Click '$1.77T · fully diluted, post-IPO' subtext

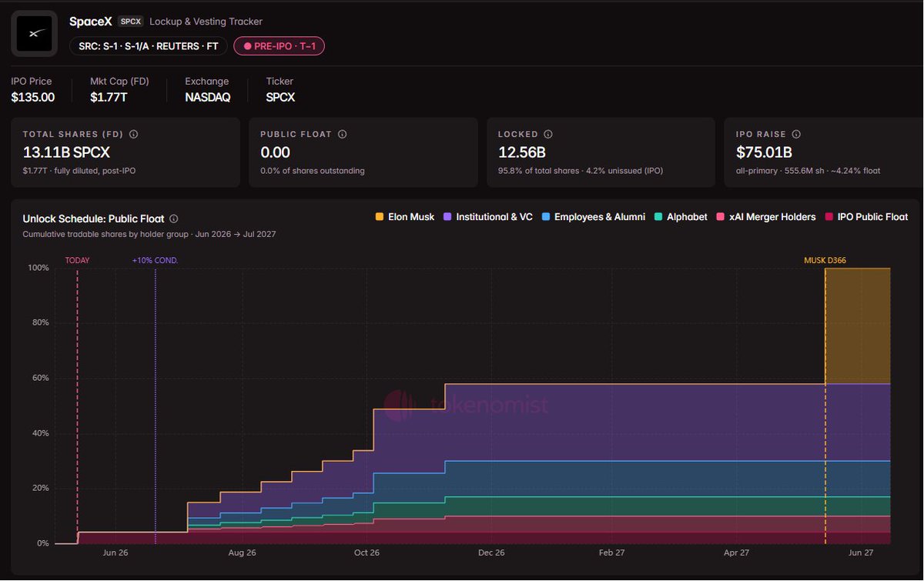(79, 171)
